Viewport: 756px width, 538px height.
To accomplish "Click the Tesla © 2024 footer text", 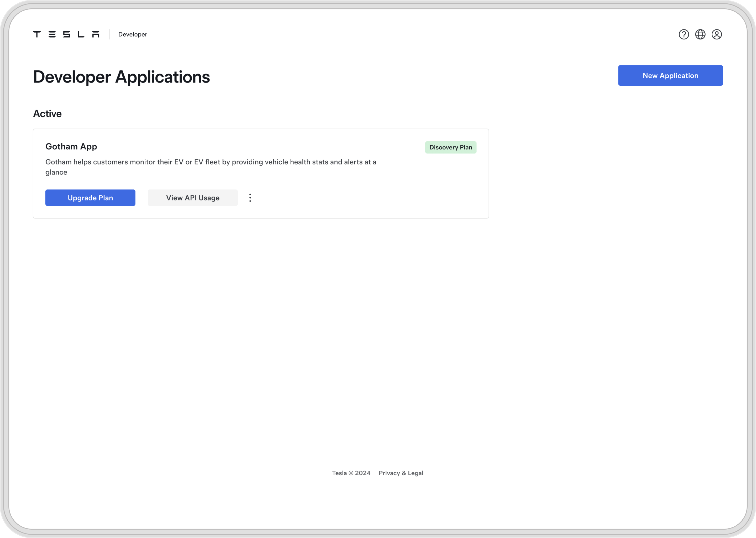I will (351, 473).
